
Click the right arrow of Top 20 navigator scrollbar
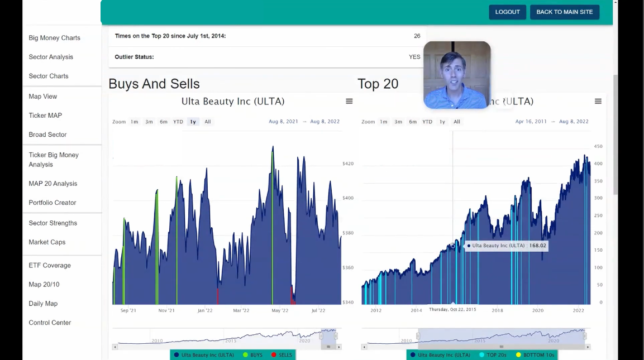click(588, 347)
